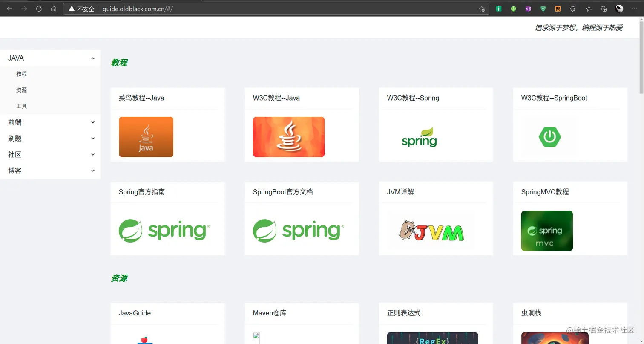Click the green 资源 section heading
The image size is (644, 344).
click(119, 278)
